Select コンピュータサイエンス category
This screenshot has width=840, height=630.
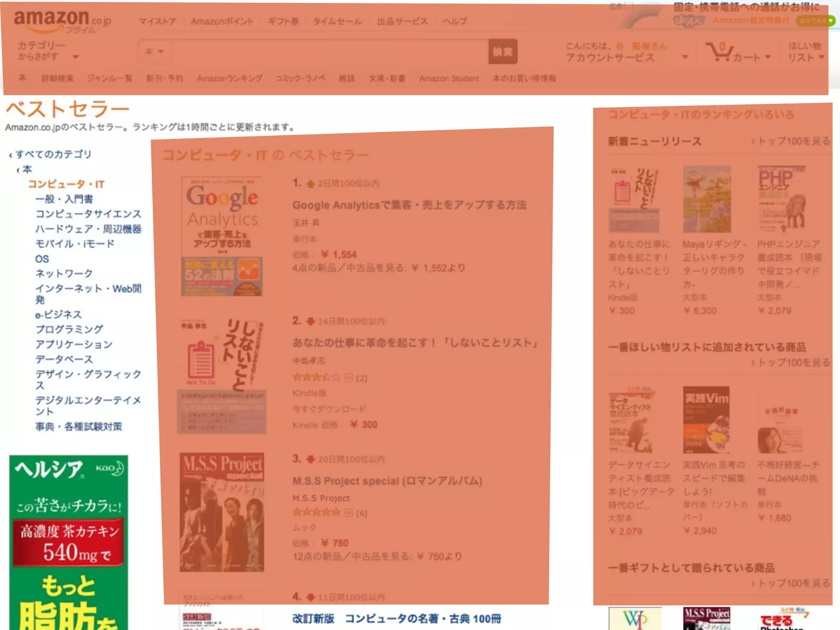tap(88, 214)
